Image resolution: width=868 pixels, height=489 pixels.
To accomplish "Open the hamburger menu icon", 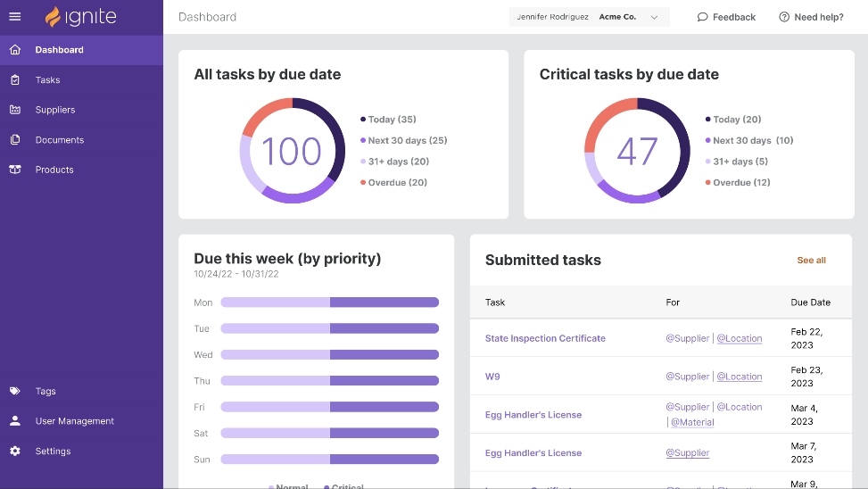I will [x=15, y=17].
